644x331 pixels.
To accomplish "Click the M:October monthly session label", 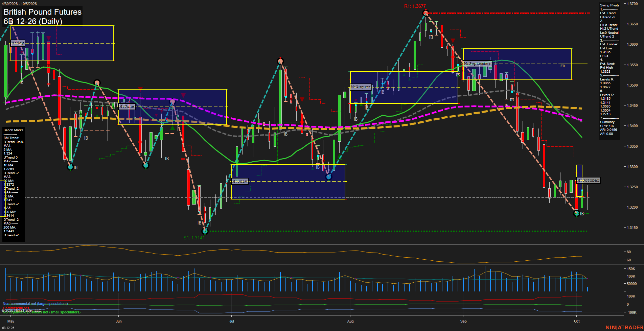I will (588, 180).
